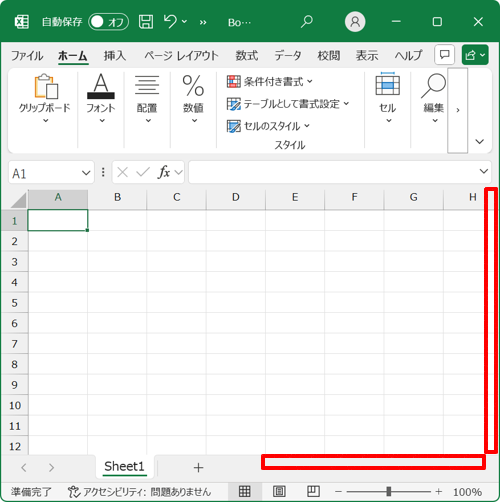Click the insert function fx icon
This screenshot has width=500, height=502.
coord(164,172)
